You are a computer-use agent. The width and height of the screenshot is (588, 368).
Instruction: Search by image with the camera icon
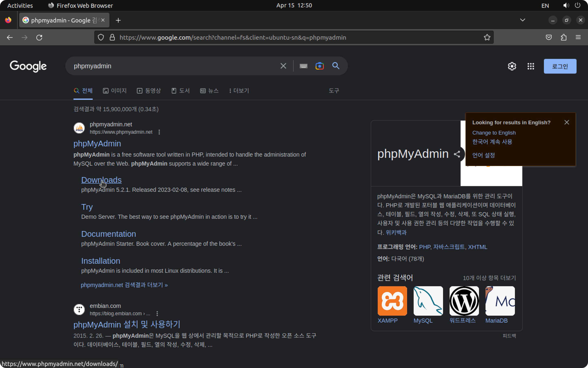click(320, 66)
